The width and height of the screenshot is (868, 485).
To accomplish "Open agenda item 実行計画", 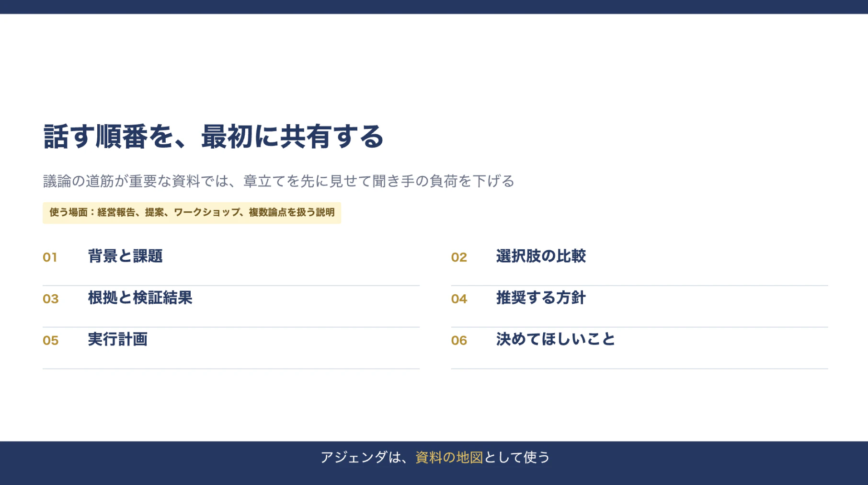I will coord(118,340).
